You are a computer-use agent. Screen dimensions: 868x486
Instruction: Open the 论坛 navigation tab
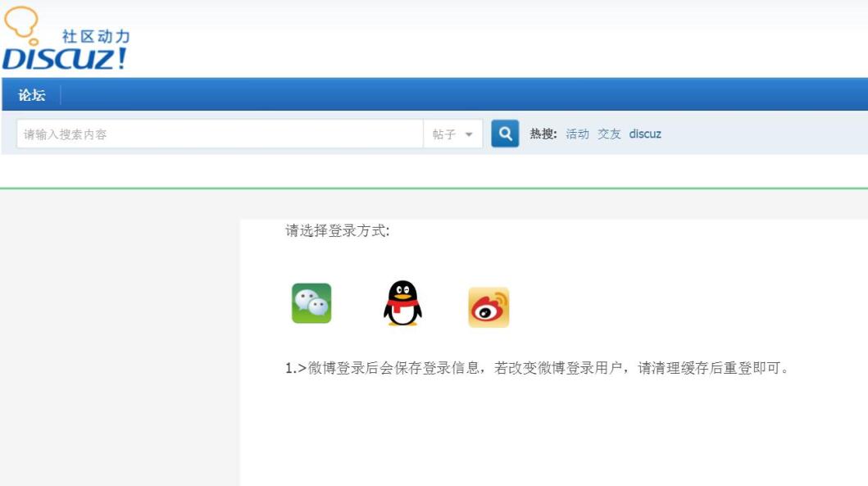pyautogui.click(x=32, y=95)
